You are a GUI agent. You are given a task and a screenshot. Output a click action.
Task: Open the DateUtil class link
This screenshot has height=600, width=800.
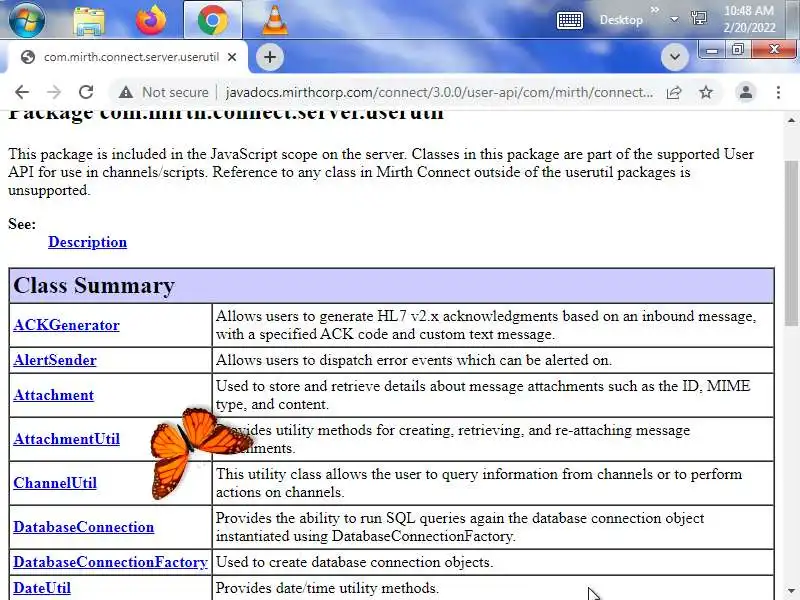tap(42, 588)
